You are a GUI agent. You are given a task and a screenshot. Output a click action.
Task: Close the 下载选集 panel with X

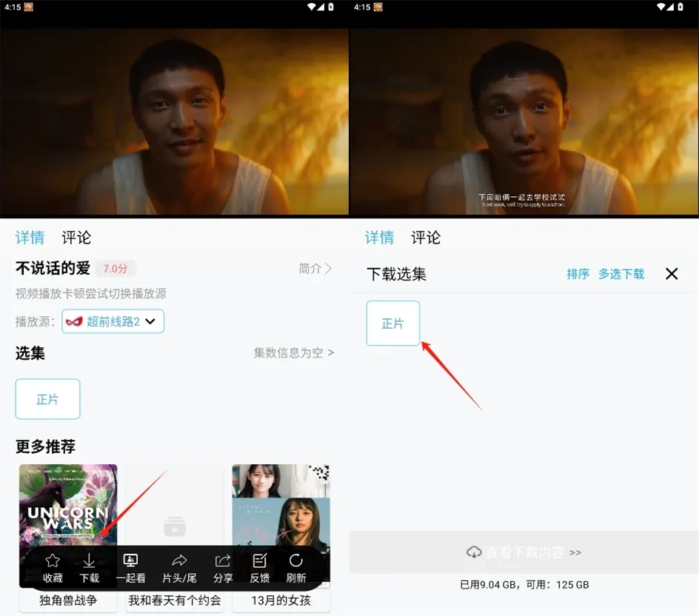coord(672,274)
